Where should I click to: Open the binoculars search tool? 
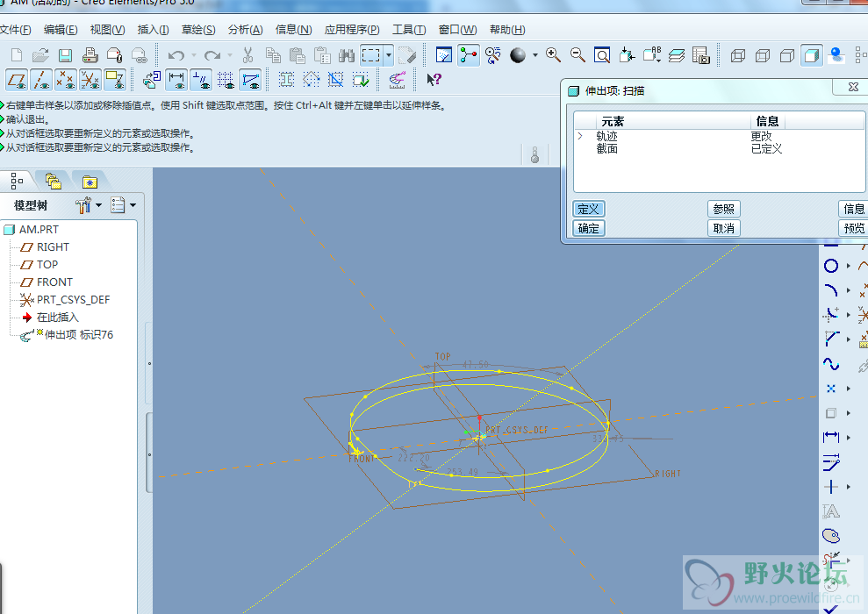tap(347, 55)
